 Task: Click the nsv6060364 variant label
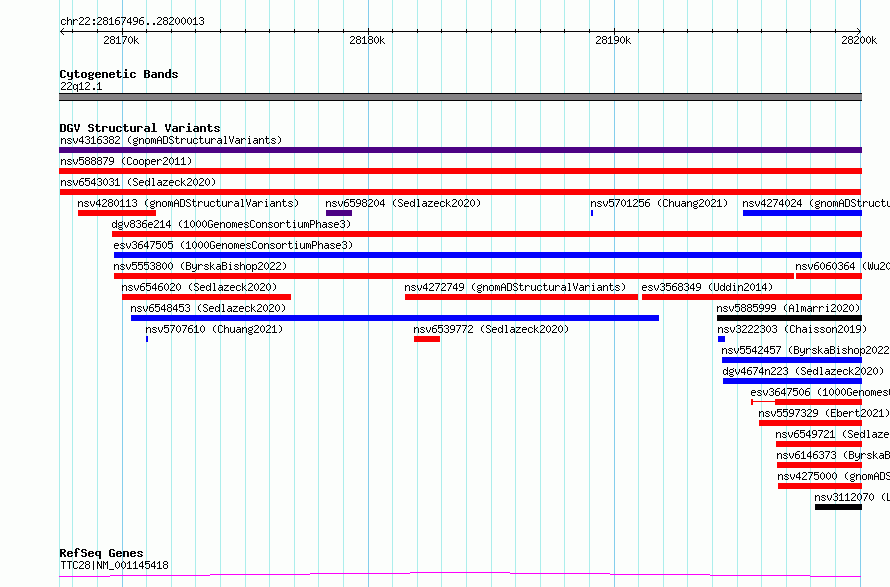click(x=842, y=266)
